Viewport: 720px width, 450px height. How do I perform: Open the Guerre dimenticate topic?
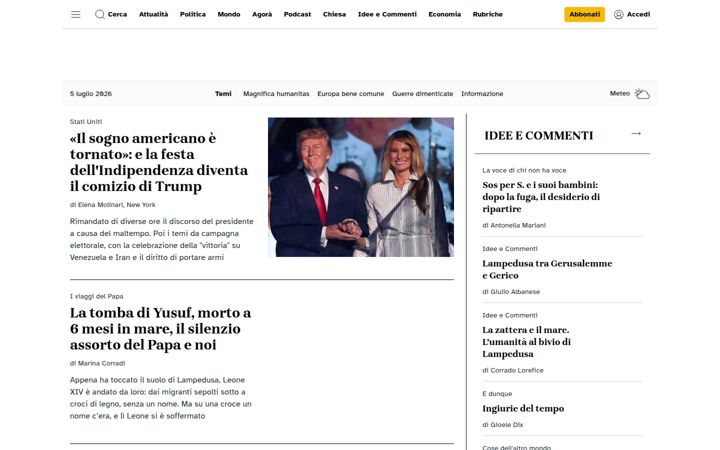click(422, 94)
